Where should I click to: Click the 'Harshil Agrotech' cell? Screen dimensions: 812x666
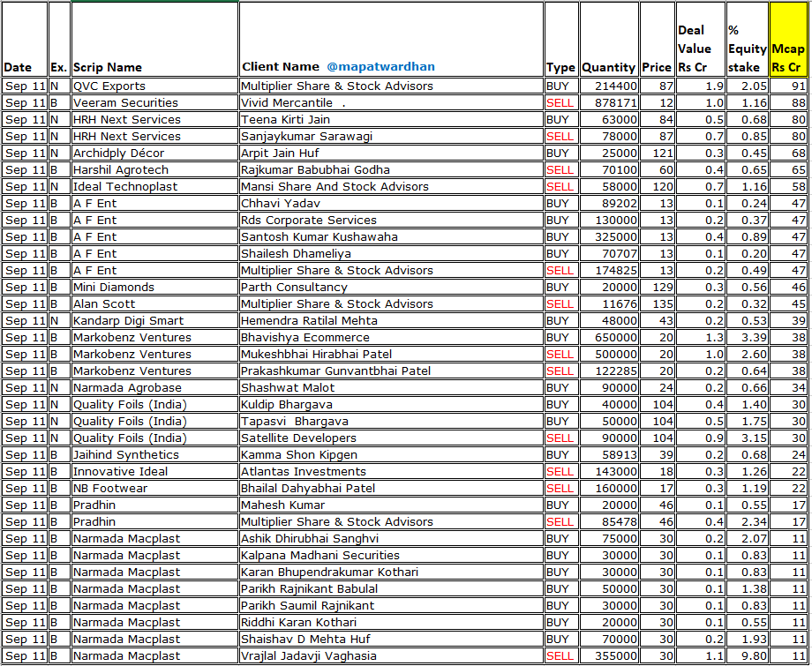tap(154, 169)
